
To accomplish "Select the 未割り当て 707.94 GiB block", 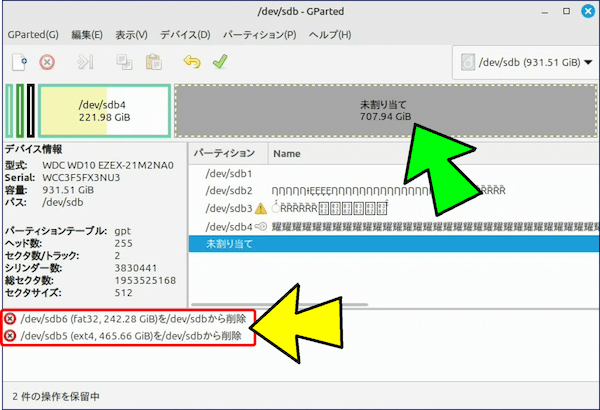I will point(385,111).
